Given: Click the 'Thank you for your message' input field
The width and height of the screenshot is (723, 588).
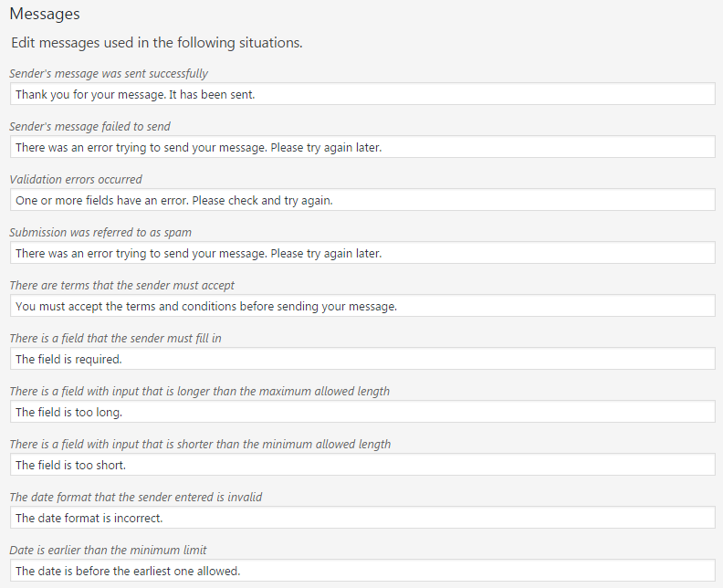Looking at the screenshot, I should click(361, 94).
